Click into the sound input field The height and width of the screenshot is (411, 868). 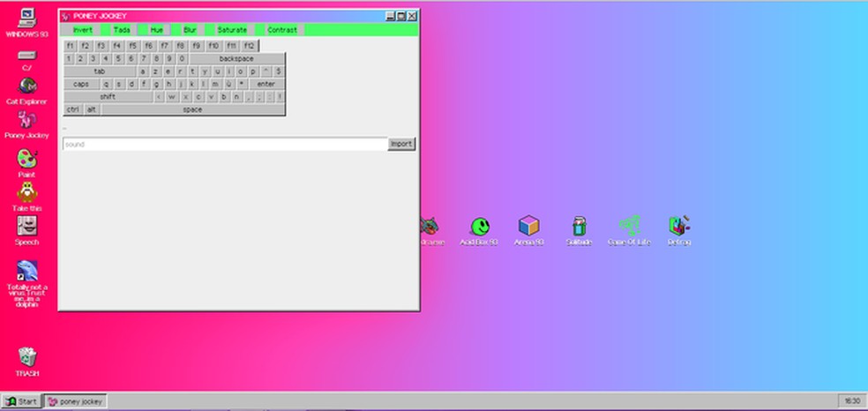pyautogui.click(x=225, y=145)
